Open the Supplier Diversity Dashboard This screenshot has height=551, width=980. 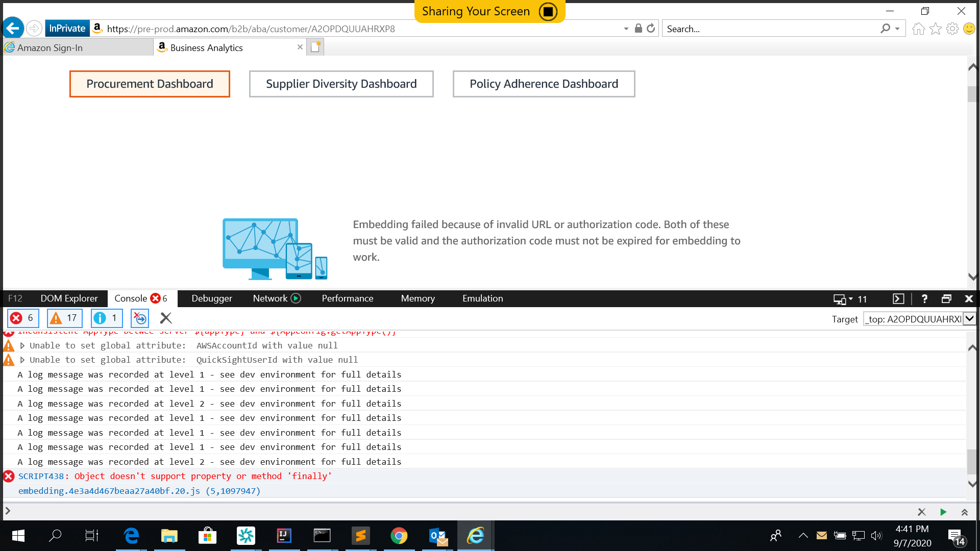[x=341, y=84]
